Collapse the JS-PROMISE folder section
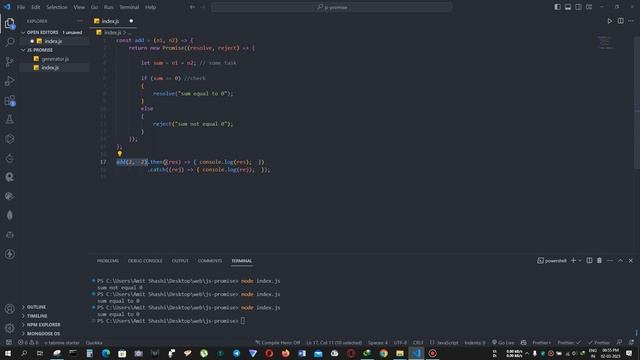 53,50
